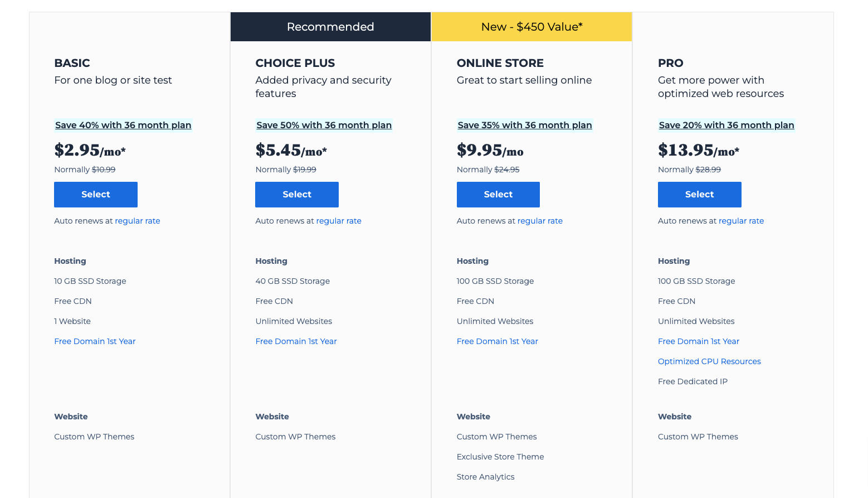Click the 'New - $450 Value*' banner
This screenshot has width=868, height=498.
[x=531, y=26]
